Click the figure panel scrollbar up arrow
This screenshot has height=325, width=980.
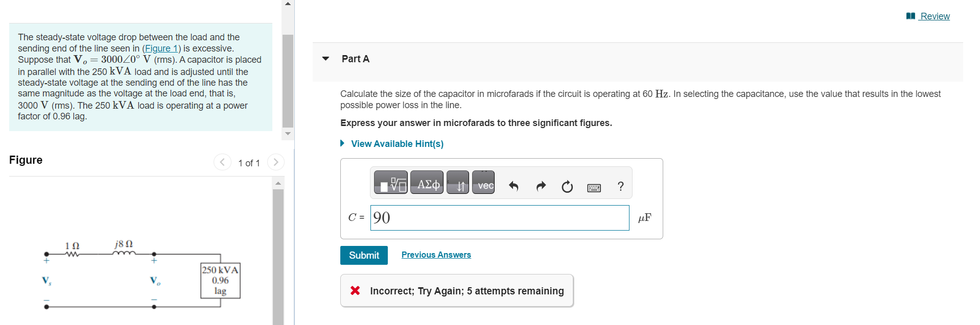pyautogui.click(x=278, y=183)
